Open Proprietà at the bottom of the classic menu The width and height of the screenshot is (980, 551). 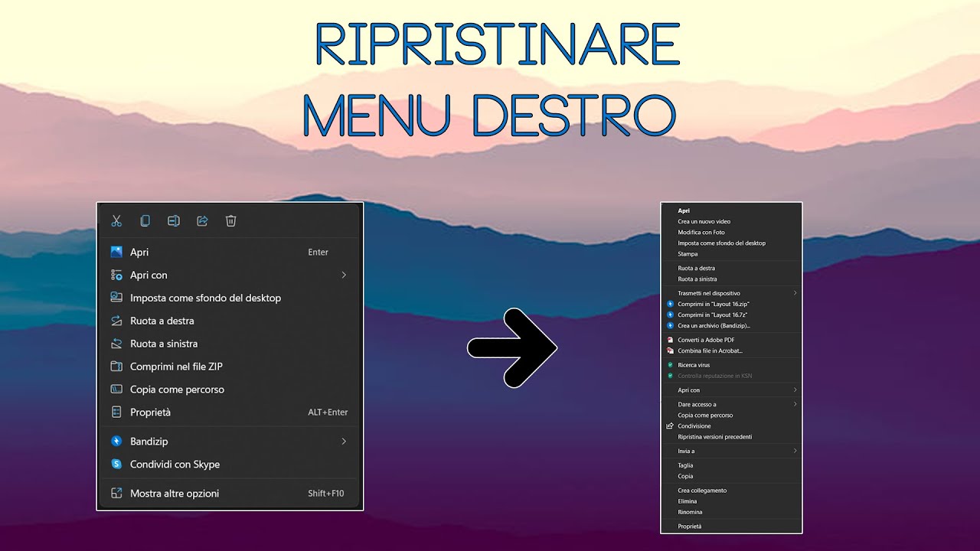[690, 527]
